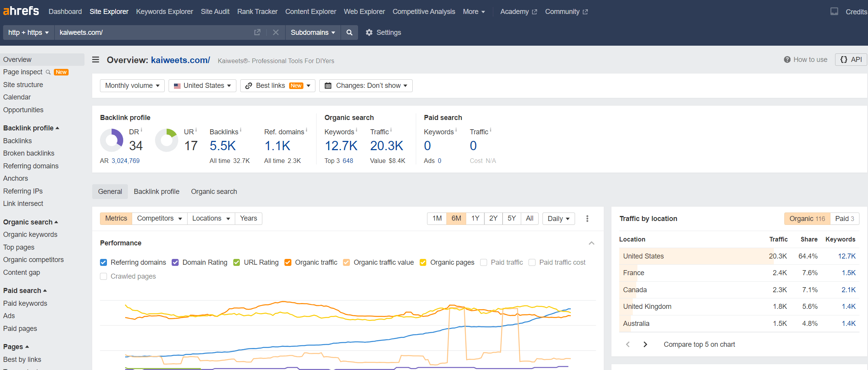The width and height of the screenshot is (868, 370).
Task: Open Daily interval dropdown
Action: pos(558,219)
